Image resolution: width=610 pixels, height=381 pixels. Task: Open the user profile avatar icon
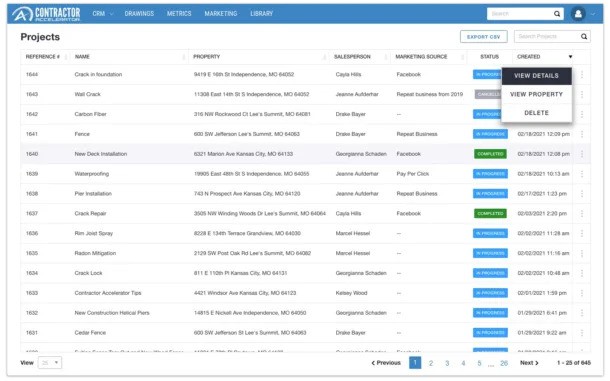[x=578, y=14]
